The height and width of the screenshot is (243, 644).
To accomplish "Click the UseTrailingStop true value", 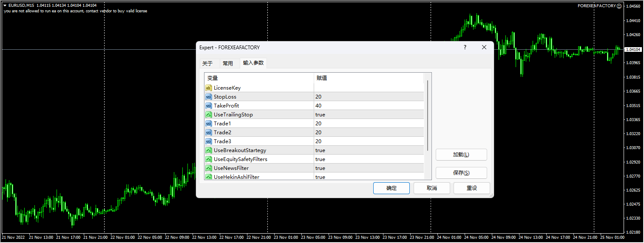I will [320, 115].
